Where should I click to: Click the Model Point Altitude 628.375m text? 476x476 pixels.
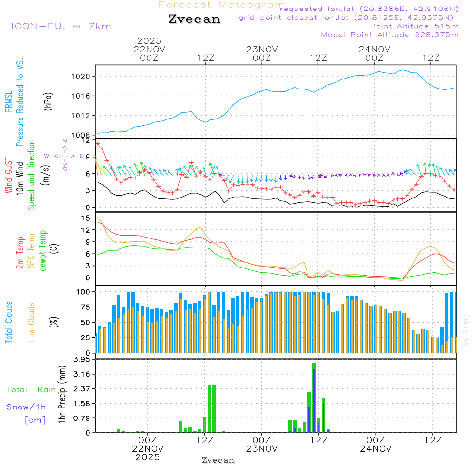click(390, 35)
